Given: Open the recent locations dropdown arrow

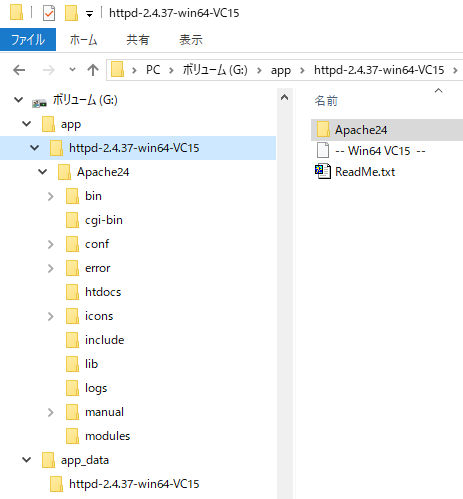Looking at the screenshot, I should tap(72, 70).
